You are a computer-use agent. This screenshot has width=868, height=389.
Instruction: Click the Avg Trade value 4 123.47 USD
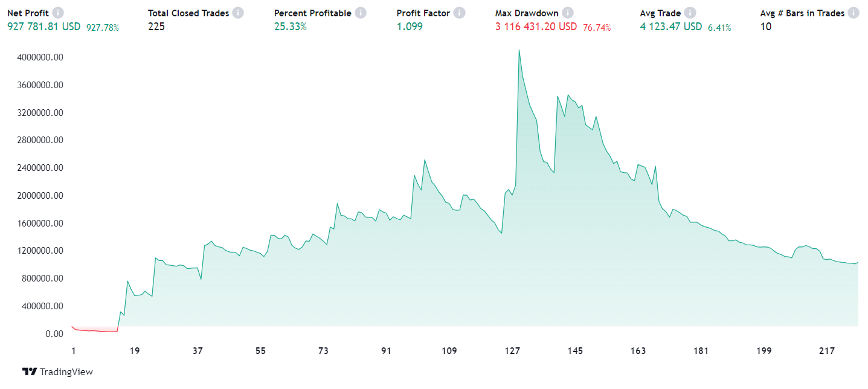coord(670,27)
